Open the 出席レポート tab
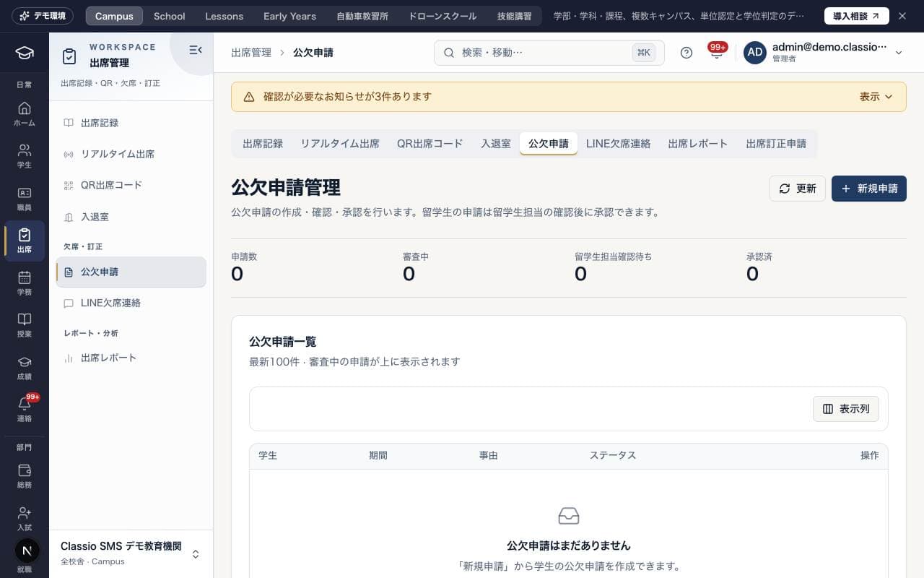The image size is (924, 578). 698,143
